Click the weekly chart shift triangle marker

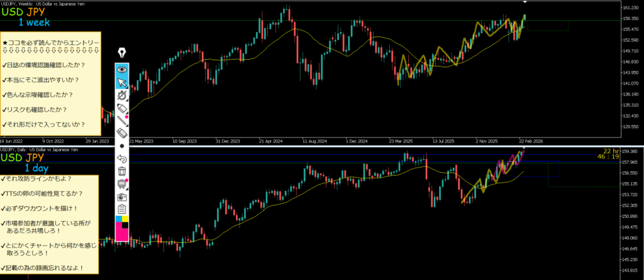click(525, 3)
